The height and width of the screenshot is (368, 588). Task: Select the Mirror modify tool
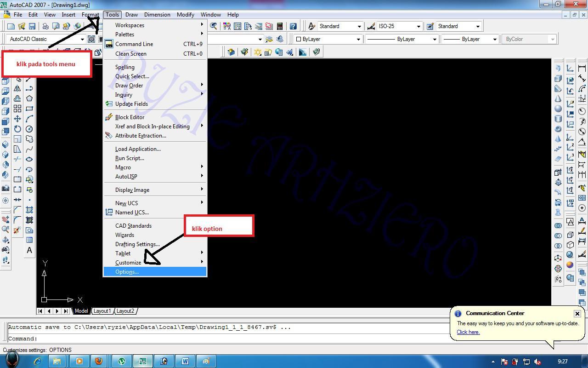click(17, 88)
